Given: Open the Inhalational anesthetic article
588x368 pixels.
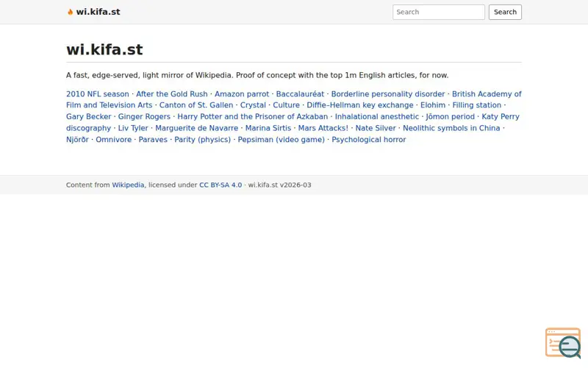Looking at the screenshot, I should point(377,117).
